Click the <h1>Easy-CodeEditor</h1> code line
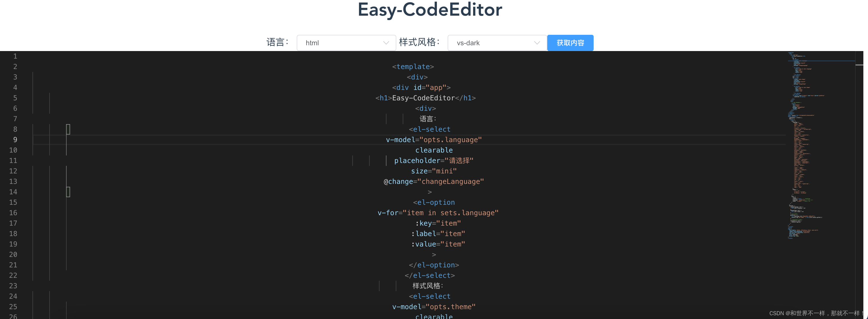This screenshot has width=868, height=319. tap(425, 98)
